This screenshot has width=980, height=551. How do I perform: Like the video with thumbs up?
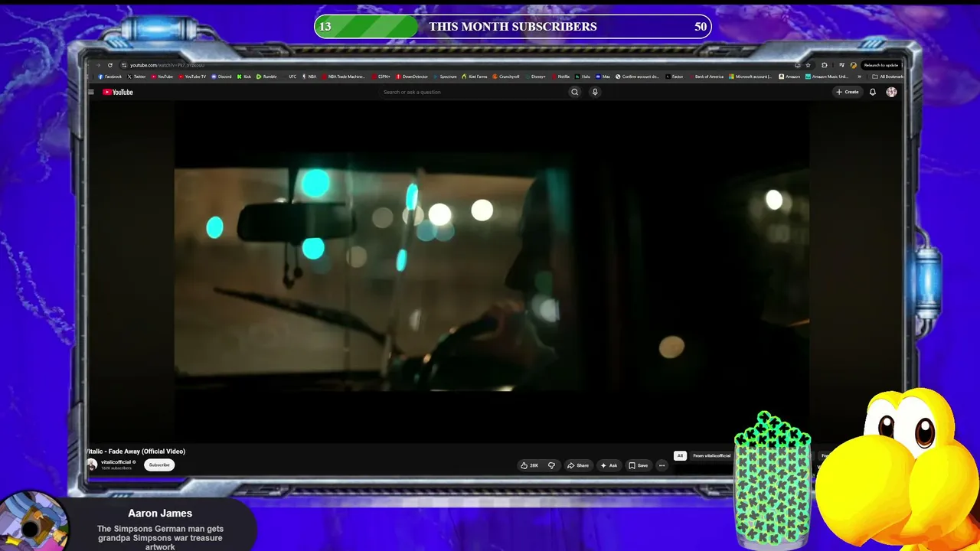coord(529,465)
